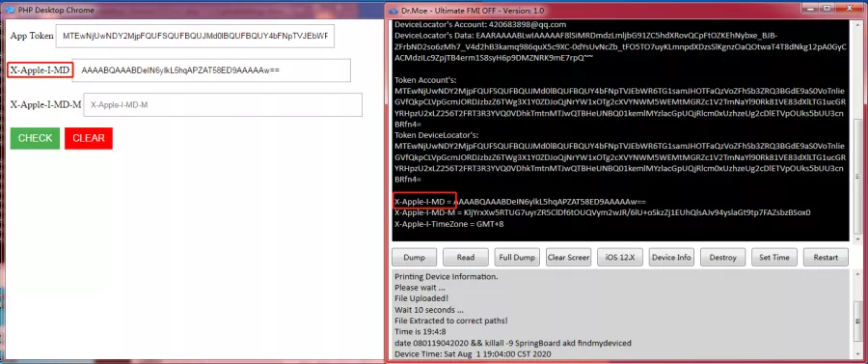Click the red CLEAR button
The height and width of the screenshot is (364, 868).
click(x=89, y=138)
